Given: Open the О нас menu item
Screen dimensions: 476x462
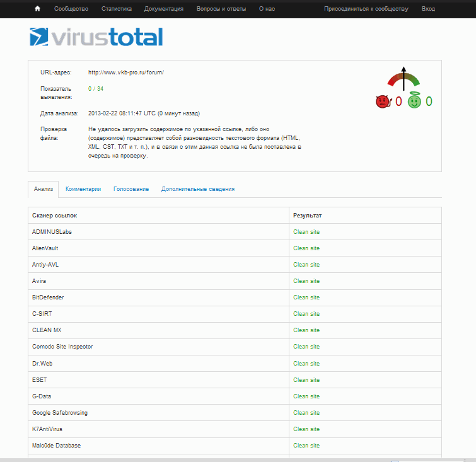Looking at the screenshot, I should (x=267, y=9).
